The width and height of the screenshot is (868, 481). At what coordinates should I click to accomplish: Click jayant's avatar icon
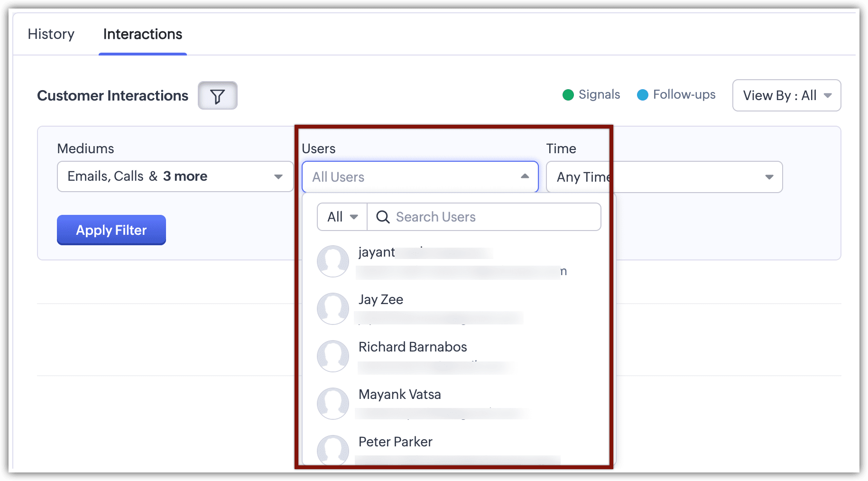click(333, 261)
